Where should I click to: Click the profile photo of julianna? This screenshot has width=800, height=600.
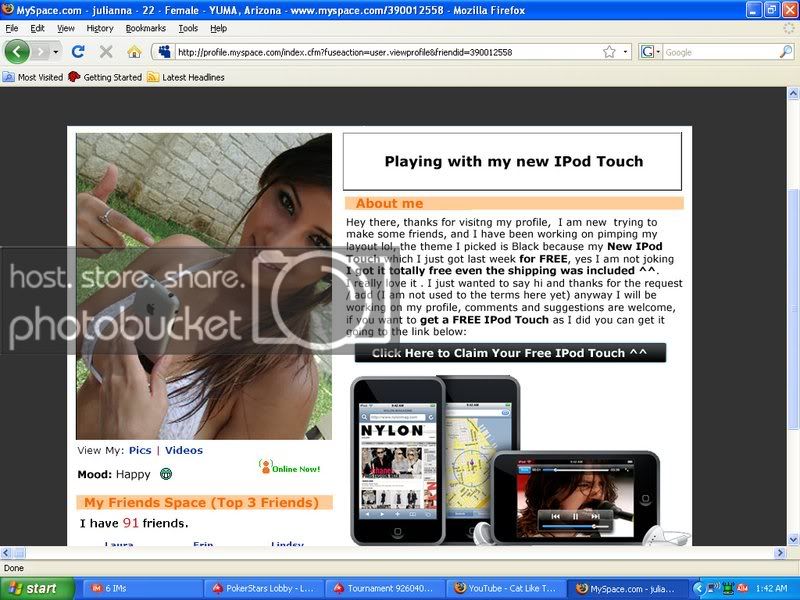point(204,286)
